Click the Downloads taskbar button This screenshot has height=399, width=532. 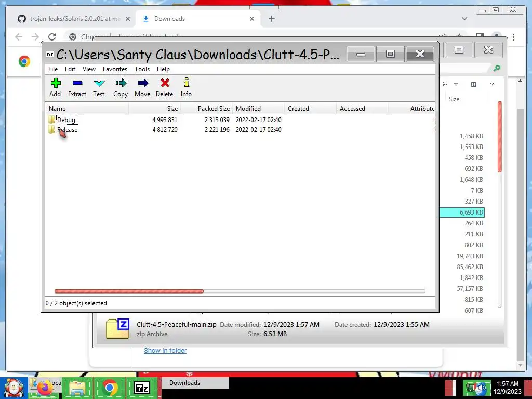click(195, 383)
